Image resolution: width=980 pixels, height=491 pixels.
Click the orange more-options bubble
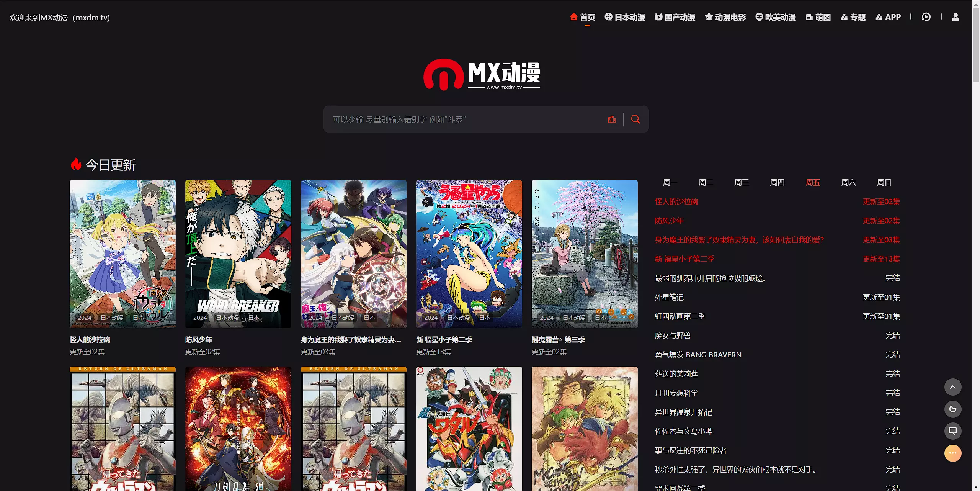tap(952, 453)
